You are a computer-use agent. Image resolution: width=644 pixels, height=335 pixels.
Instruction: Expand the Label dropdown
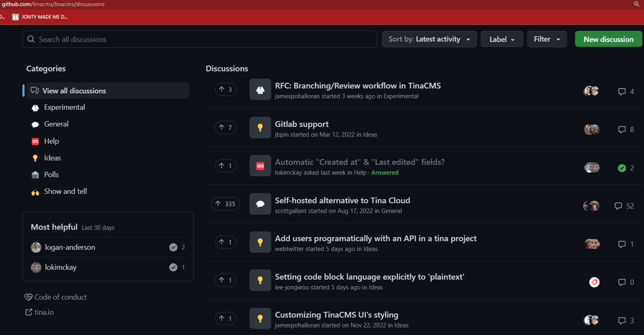click(x=502, y=39)
